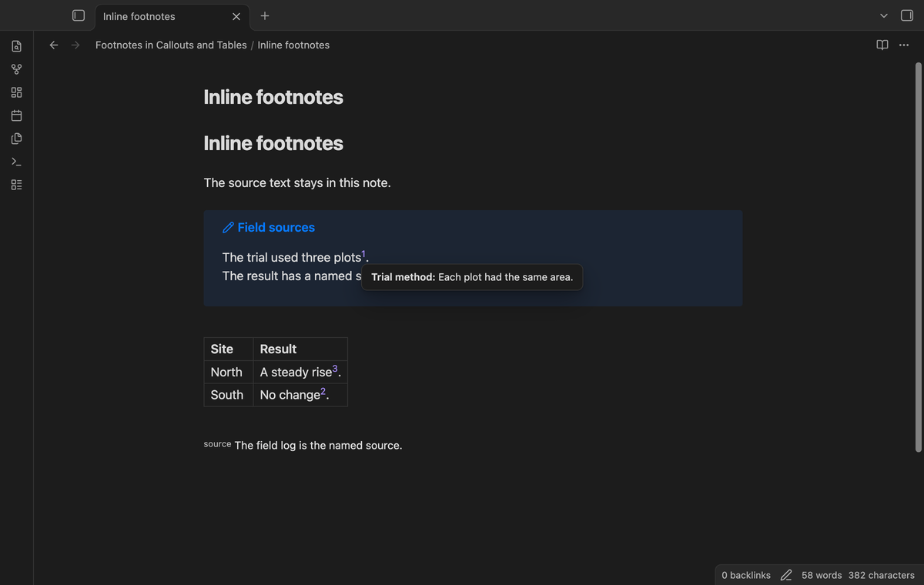Click the bottom list-style ribbon icon
924x585 pixels.
click(x=16, y=185)
